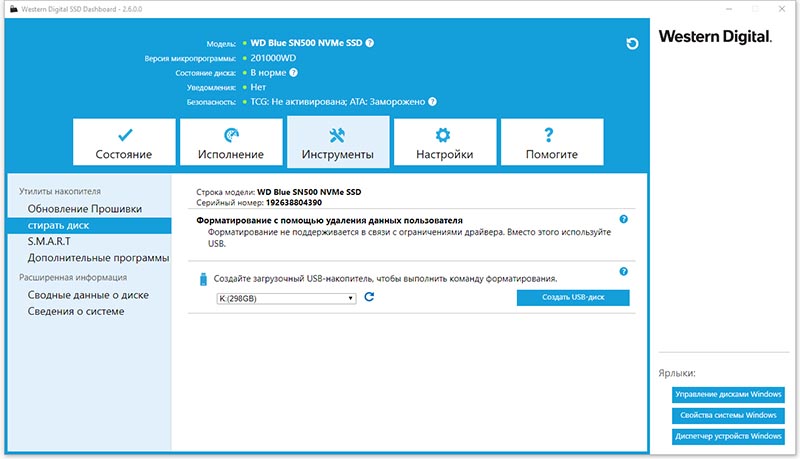Open the Настройки tab
800x459 pixels.
click(445, 142)
